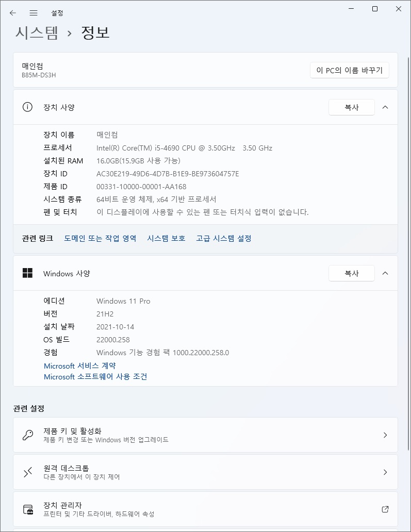The width and height of the screenshot is (411, 532).
Task: Open 원격 데스크톱 chevron arrow
Action: [385, 472]
